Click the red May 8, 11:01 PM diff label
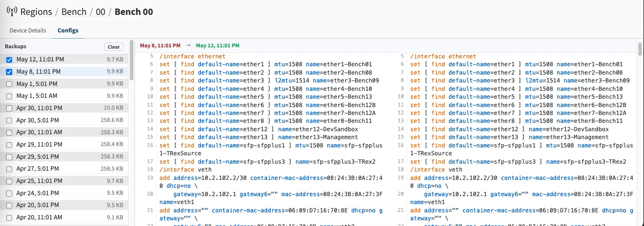The width and height of the screenshot is (644, 226). (160, 46)
